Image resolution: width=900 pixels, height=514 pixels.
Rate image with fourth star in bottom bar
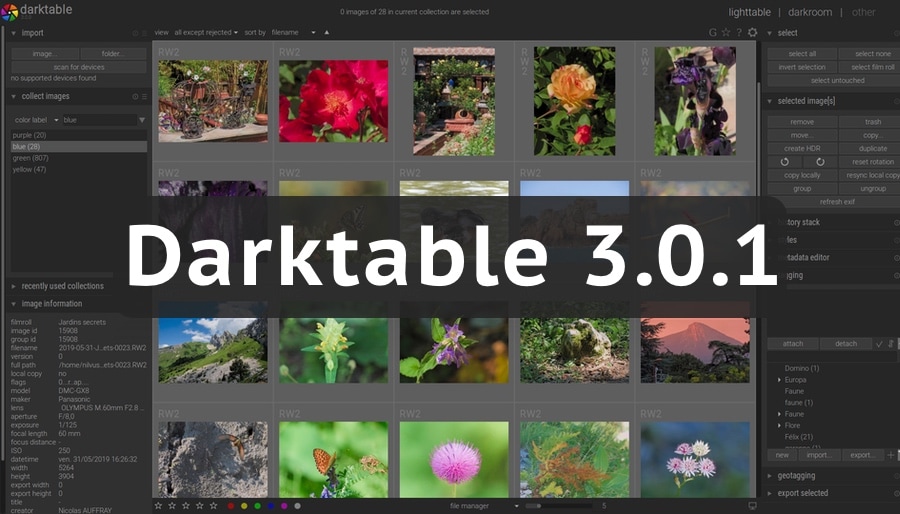tap(200, 506)
